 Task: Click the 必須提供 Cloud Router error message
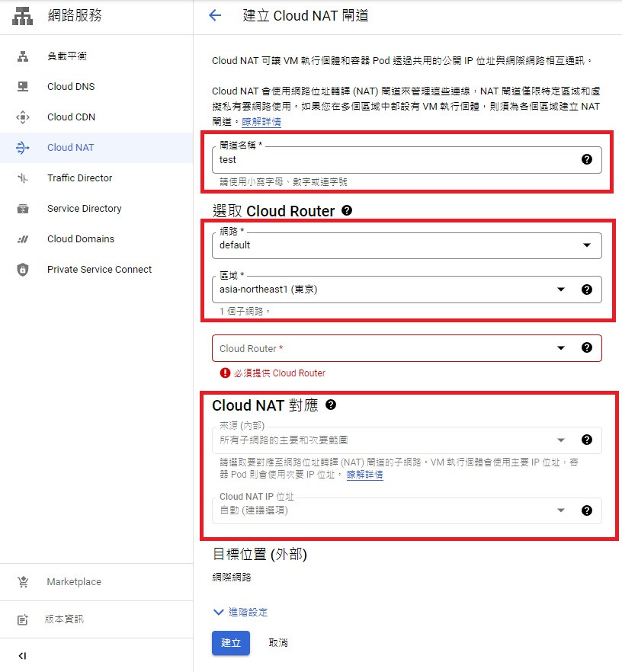click(280, 373)
